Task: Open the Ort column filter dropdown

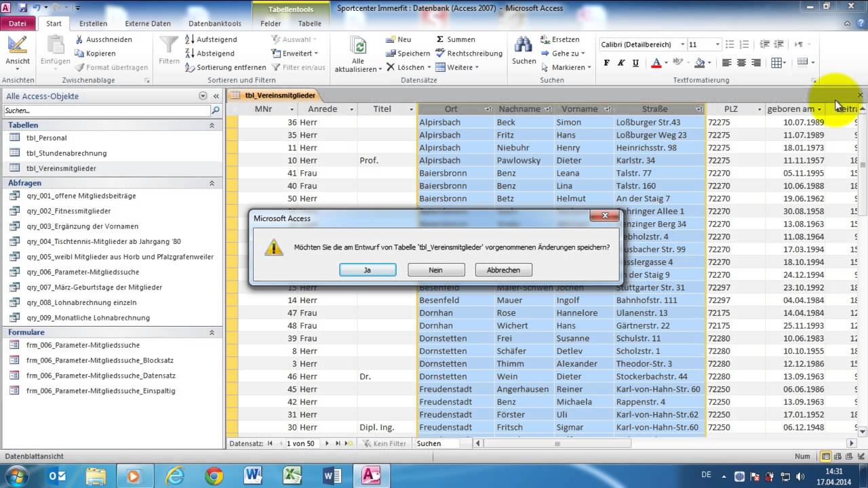Action: pos(488,109)
